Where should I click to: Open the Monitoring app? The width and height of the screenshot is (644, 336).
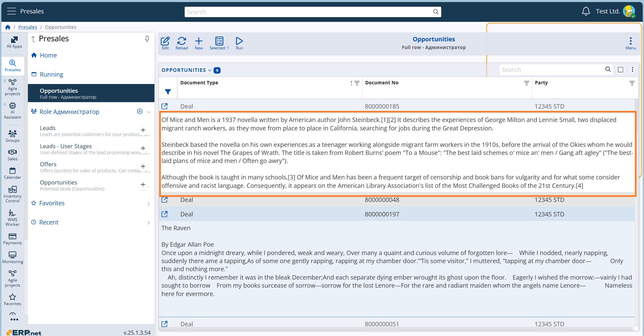point(12,258)
